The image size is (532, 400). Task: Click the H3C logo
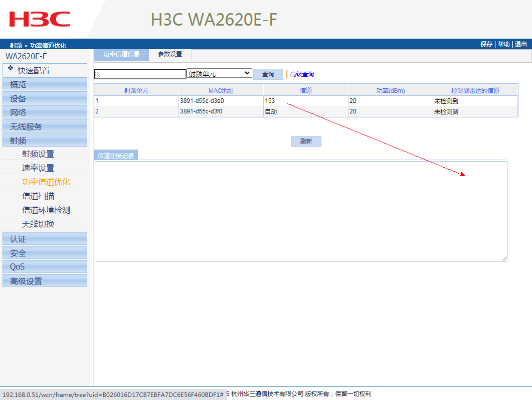point(39,19)
